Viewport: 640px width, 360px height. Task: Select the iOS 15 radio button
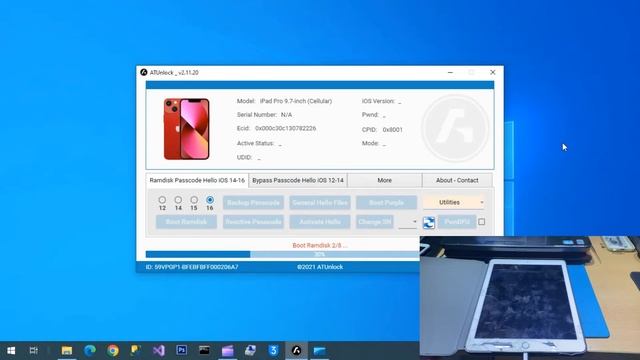(x=194, y=200)
